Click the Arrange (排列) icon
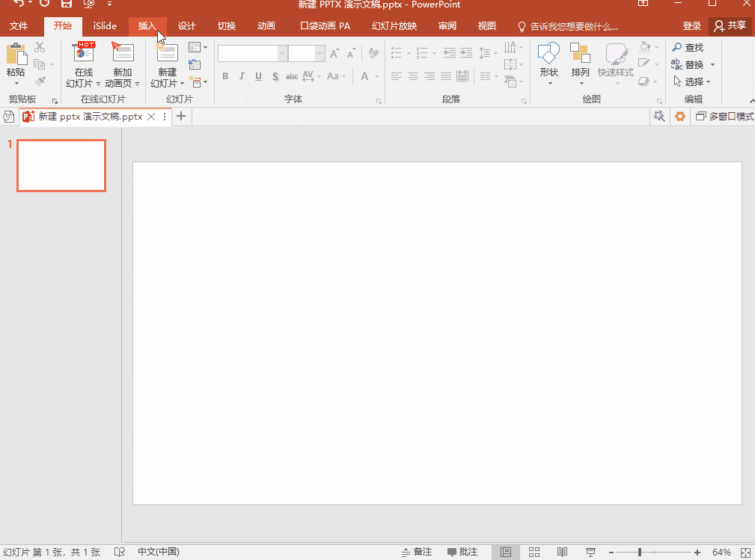Viewport: 755px width, 560px height. click(x=580, y=55)
